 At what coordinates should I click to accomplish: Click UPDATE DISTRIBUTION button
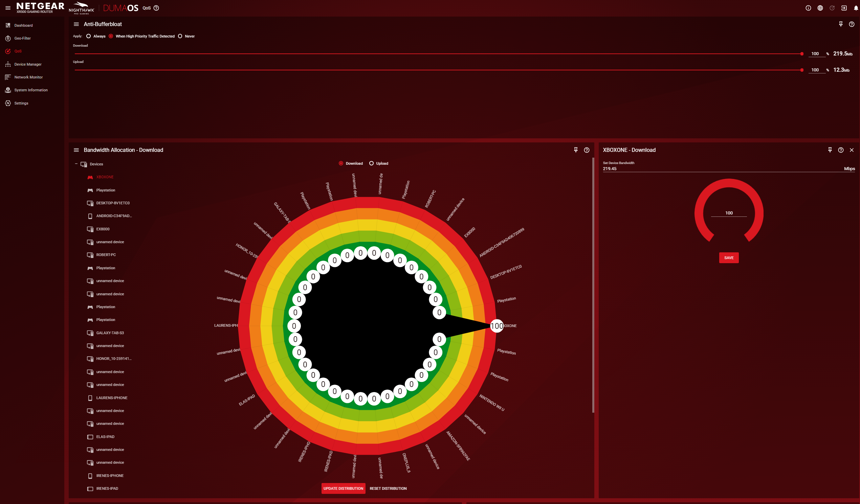click(343, 488)
